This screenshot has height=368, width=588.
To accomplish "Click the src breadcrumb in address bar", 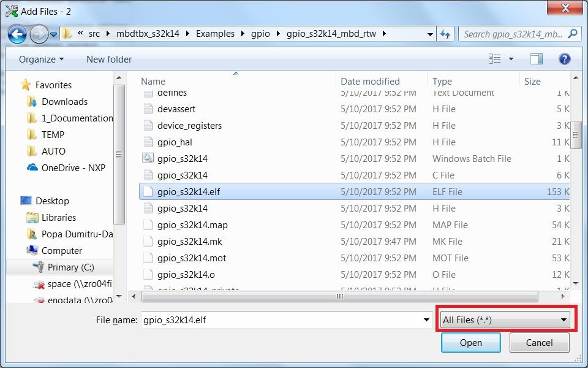I will click(x=94, y=34).
